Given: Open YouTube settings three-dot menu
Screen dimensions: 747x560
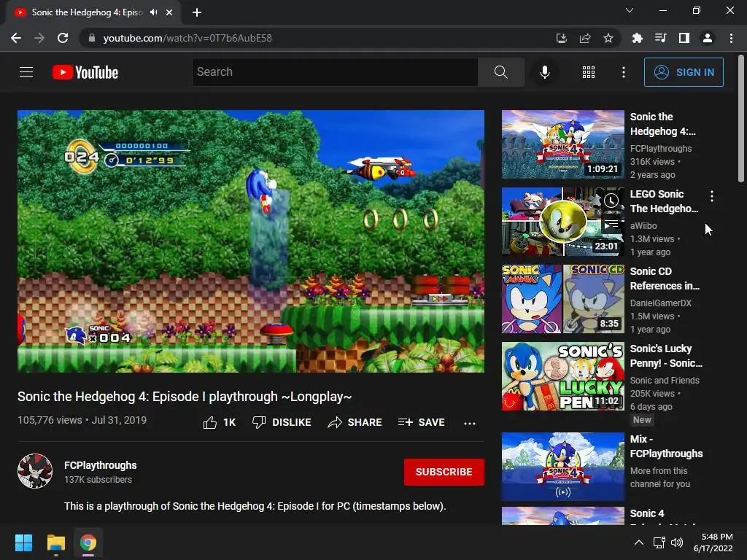Looking at the screenshot, I should (623, 72).
